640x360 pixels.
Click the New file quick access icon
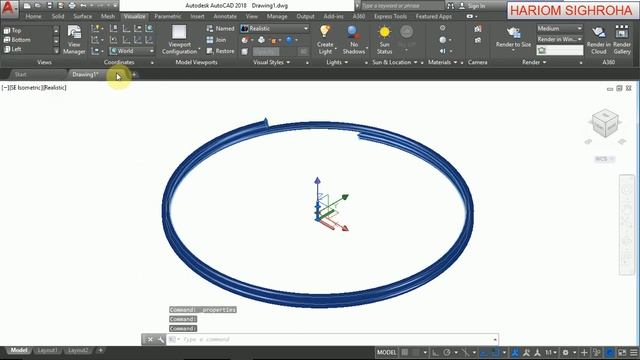(27, 6)
